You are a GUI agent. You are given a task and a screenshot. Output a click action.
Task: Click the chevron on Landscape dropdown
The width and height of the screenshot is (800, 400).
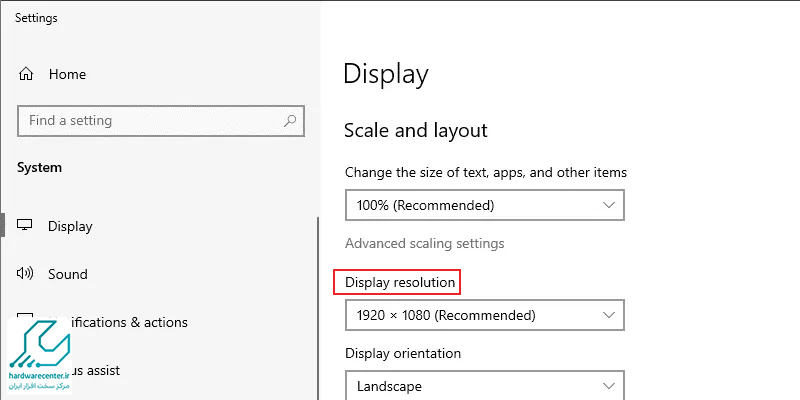point(609,386)
